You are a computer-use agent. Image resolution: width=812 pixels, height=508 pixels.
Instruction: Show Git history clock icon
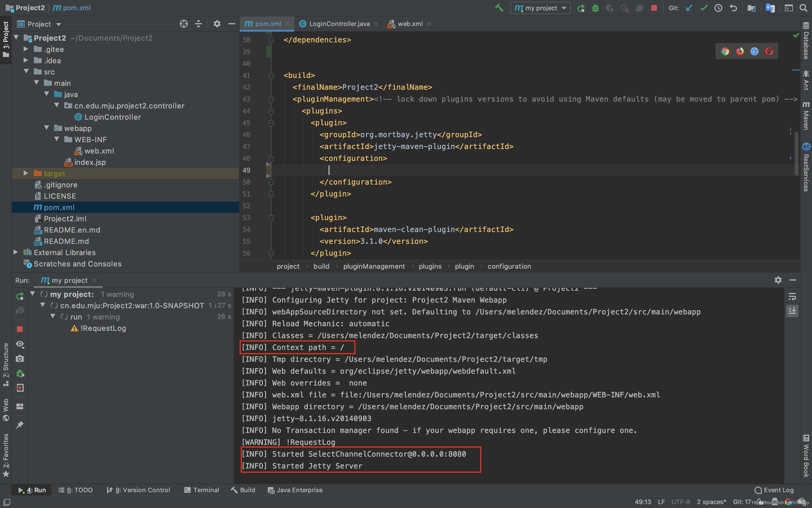point(718,8)
